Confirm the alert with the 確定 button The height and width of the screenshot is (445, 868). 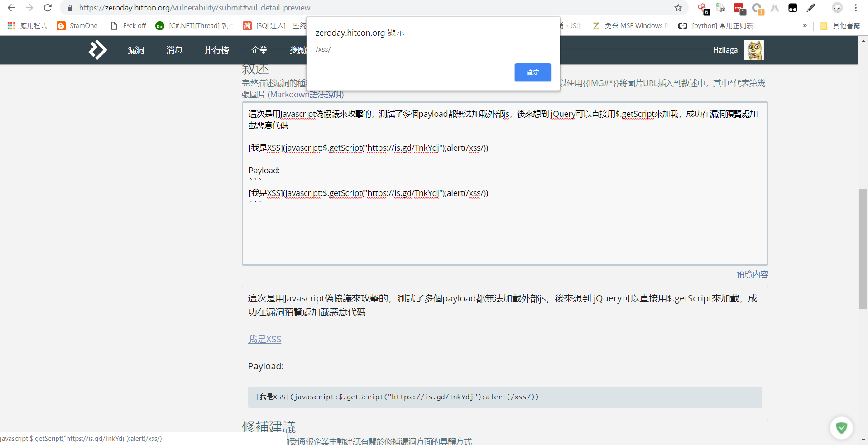tap(532, 72)
